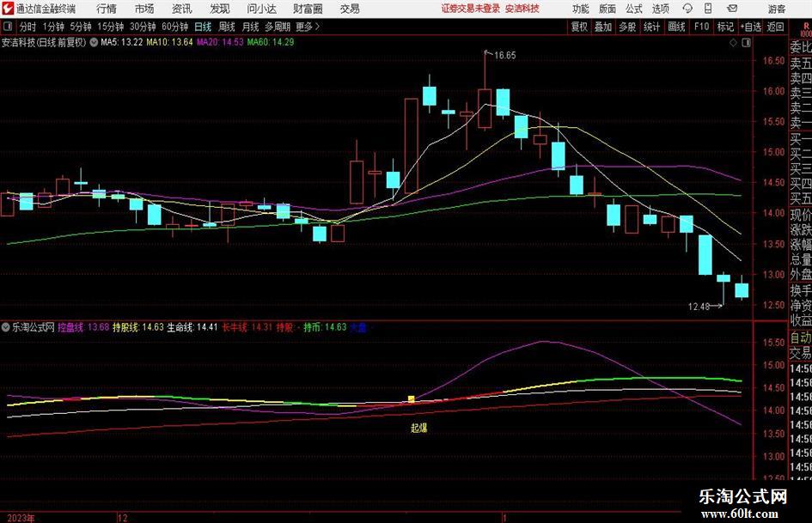Open the 行情 menu
The width and height of the screenshot is (812, 523).
coord(107,9)
